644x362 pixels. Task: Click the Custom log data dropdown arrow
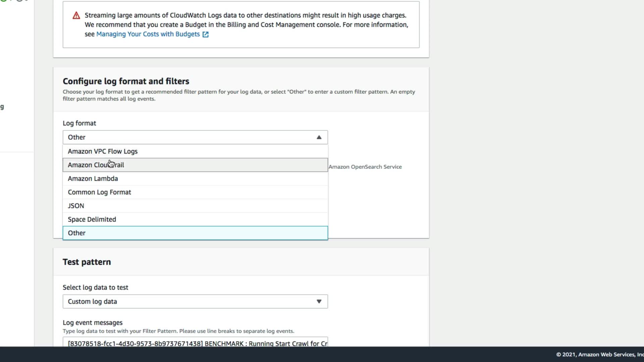tap(319, 302)
